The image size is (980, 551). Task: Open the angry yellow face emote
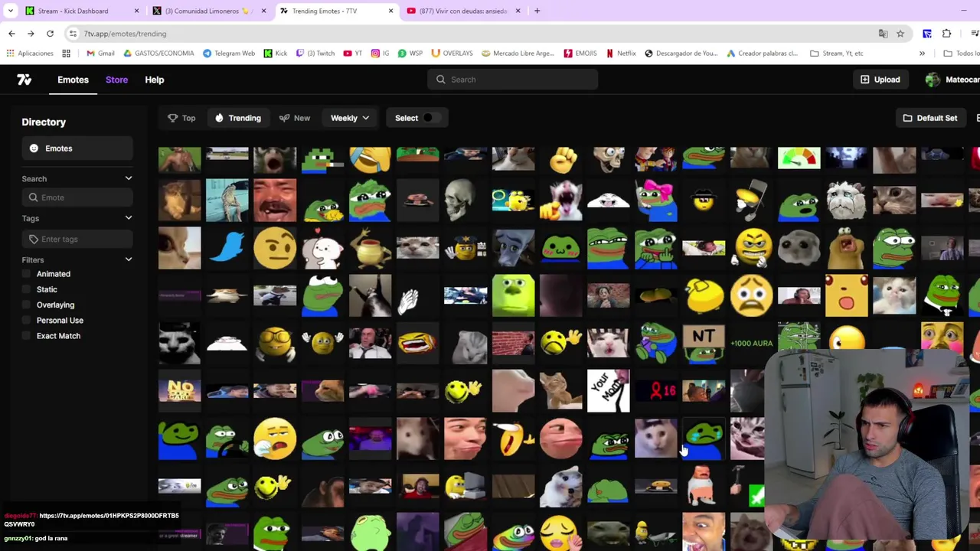(x=751, y=248)
